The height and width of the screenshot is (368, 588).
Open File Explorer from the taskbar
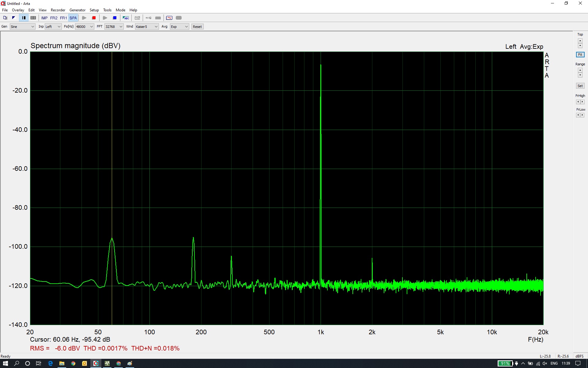[x=62, y=363]
